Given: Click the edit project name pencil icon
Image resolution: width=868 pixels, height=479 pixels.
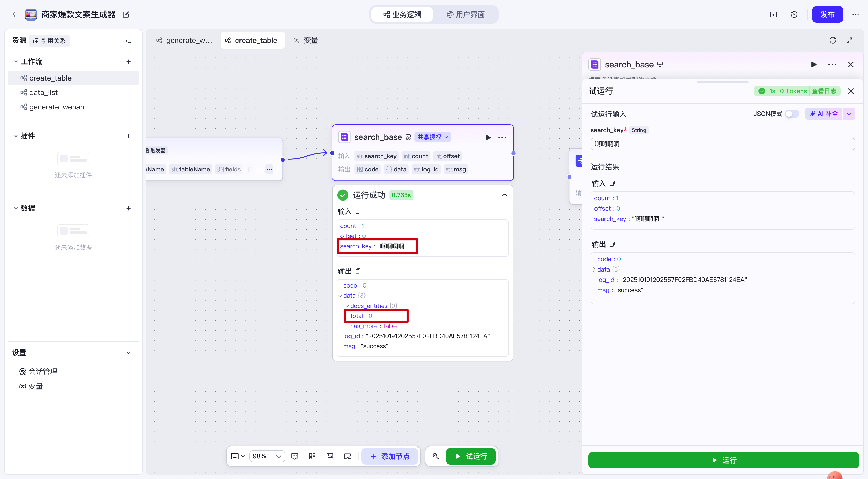Looking at the screenshot, I should (x=126, y=14).
